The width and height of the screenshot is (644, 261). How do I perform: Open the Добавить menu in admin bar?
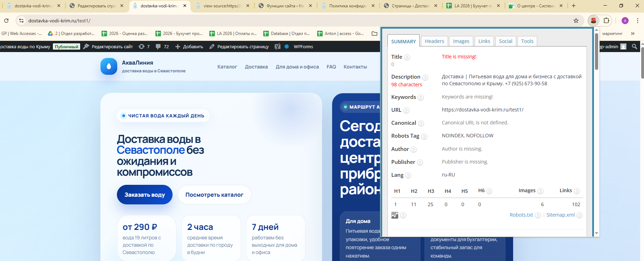[x=189, y=46]
